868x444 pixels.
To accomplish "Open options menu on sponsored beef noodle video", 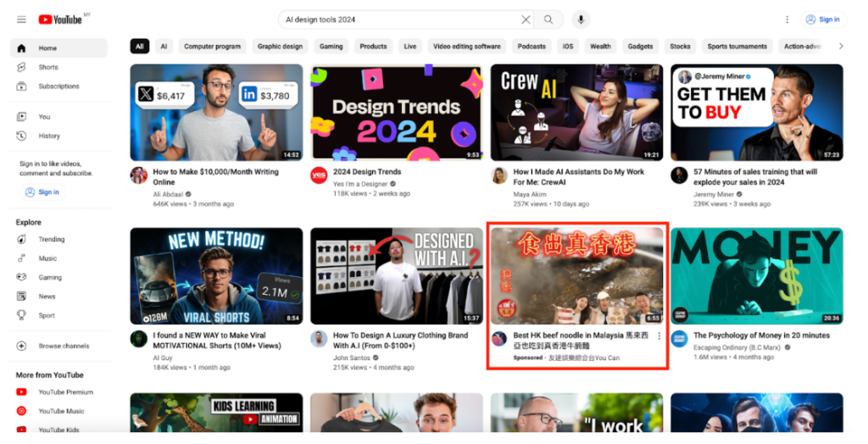I will point(659,336).
